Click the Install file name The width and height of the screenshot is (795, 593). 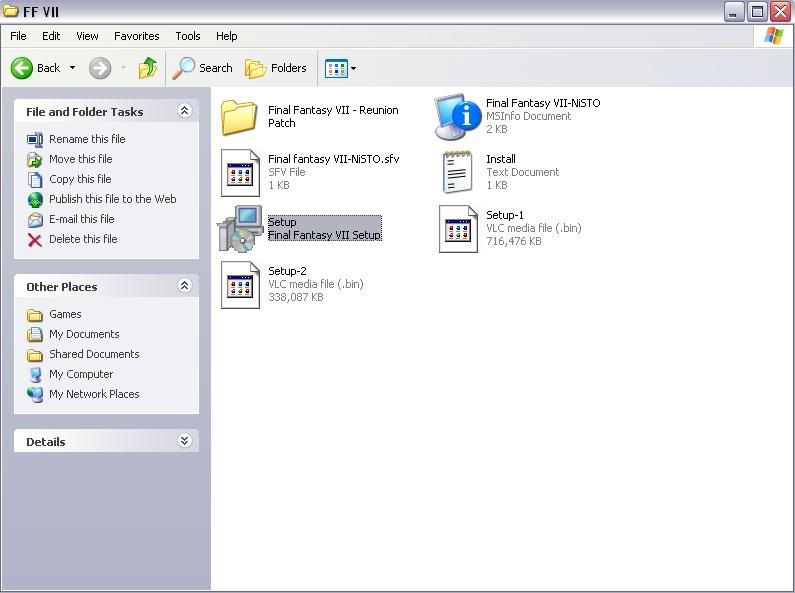pos(501,159)
